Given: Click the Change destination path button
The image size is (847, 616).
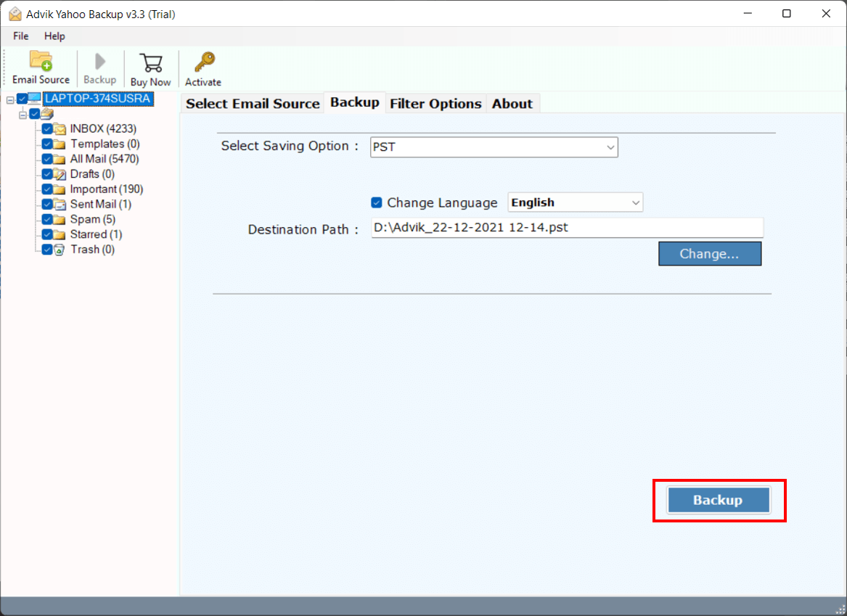Looking at the screenshot, I should 709,253.
